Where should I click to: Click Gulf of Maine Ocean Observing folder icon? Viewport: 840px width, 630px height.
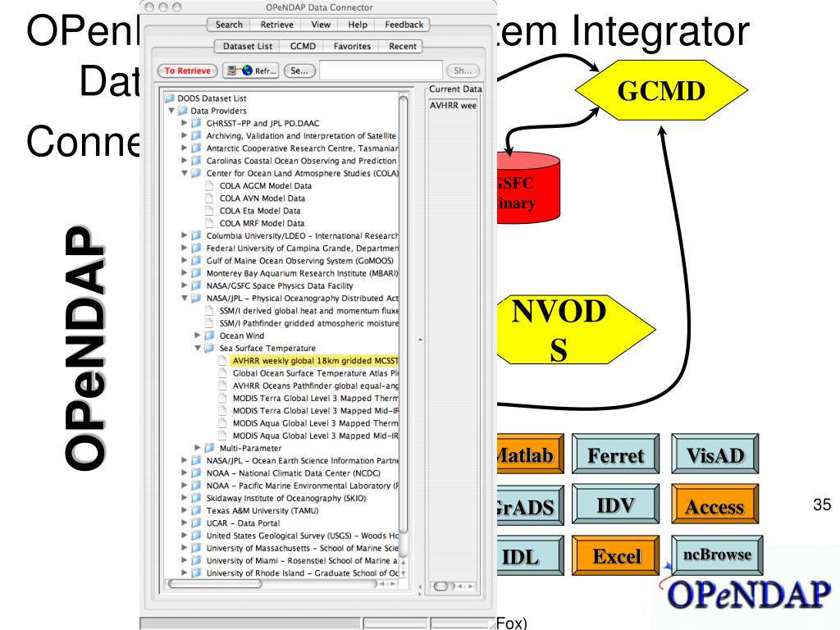pyautogui.click(x=196, y=260)
